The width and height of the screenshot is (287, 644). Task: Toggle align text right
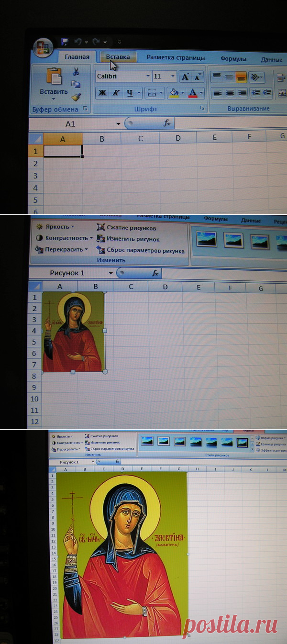pyautogui.click(x=242, y=93)
